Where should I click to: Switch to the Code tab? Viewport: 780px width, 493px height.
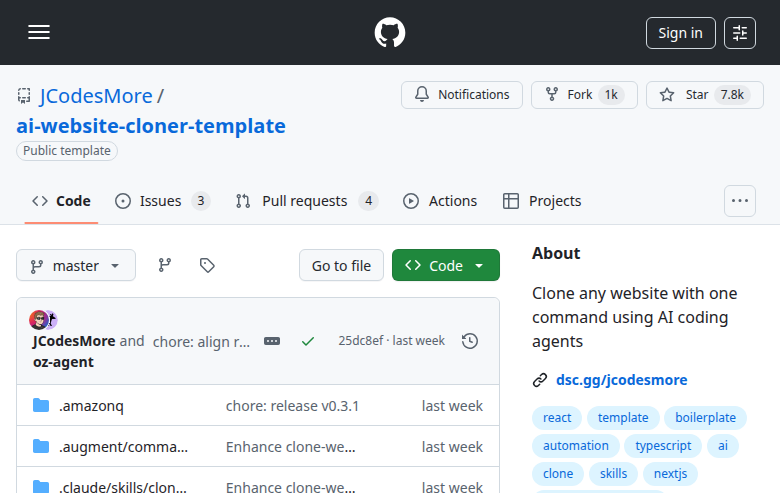click(61, 201)
